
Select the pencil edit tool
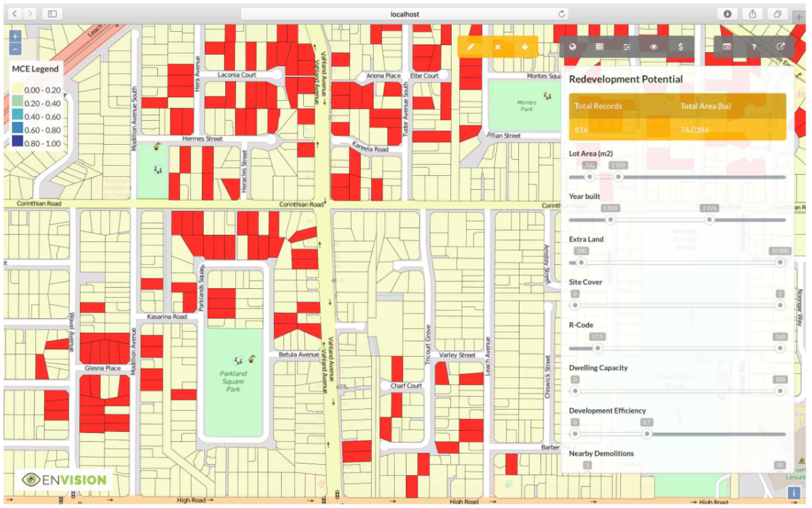click(x=471, y=47)
